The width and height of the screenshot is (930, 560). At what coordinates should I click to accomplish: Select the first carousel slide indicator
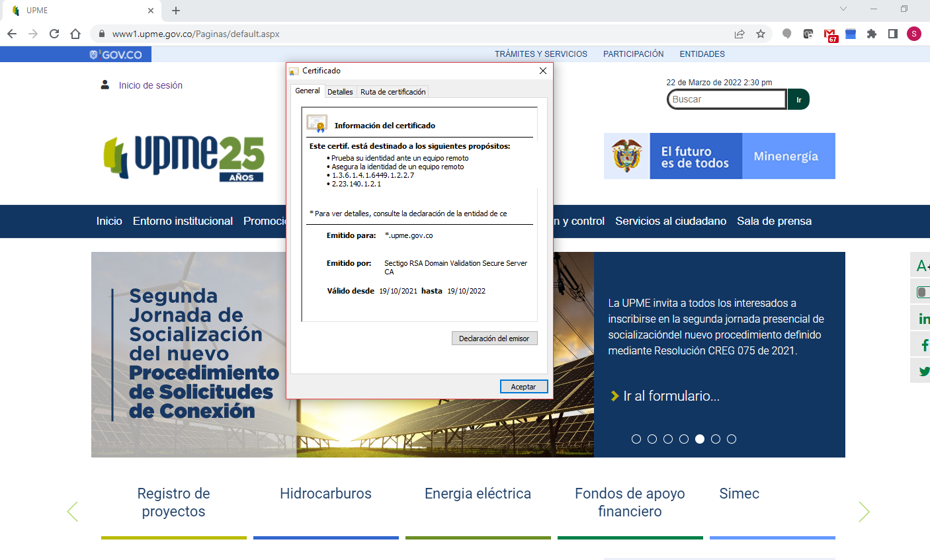pos(636,439)
